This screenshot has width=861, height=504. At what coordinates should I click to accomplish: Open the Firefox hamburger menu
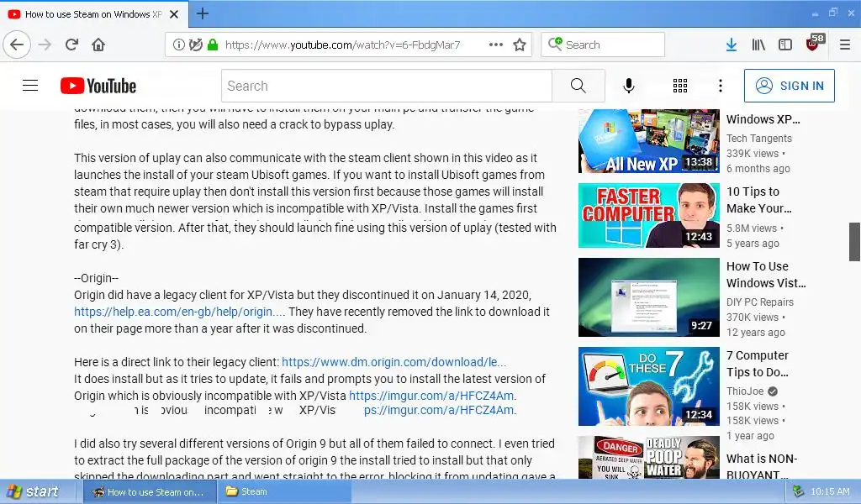pos(845,45)
